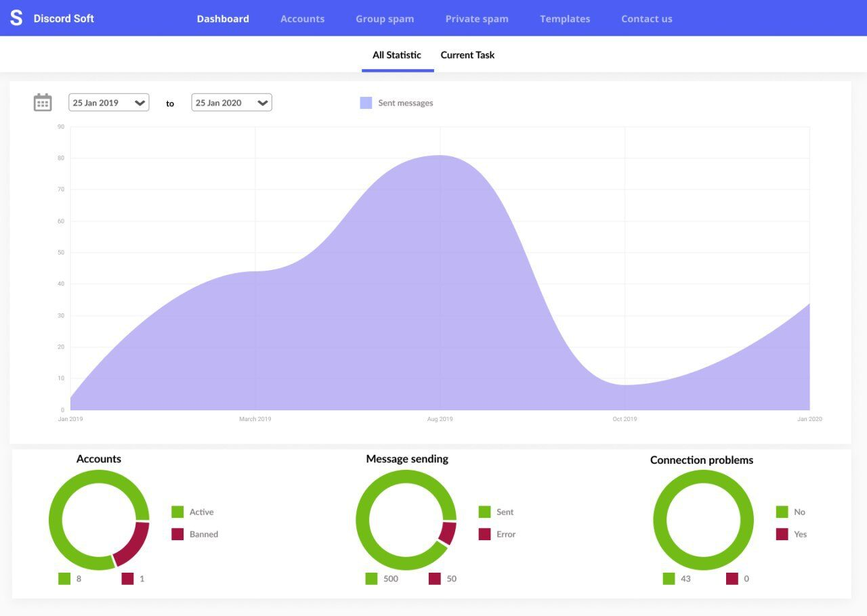Click the red Error legend swatch
This screenshot has height=616, width=867.
(484, 534)
